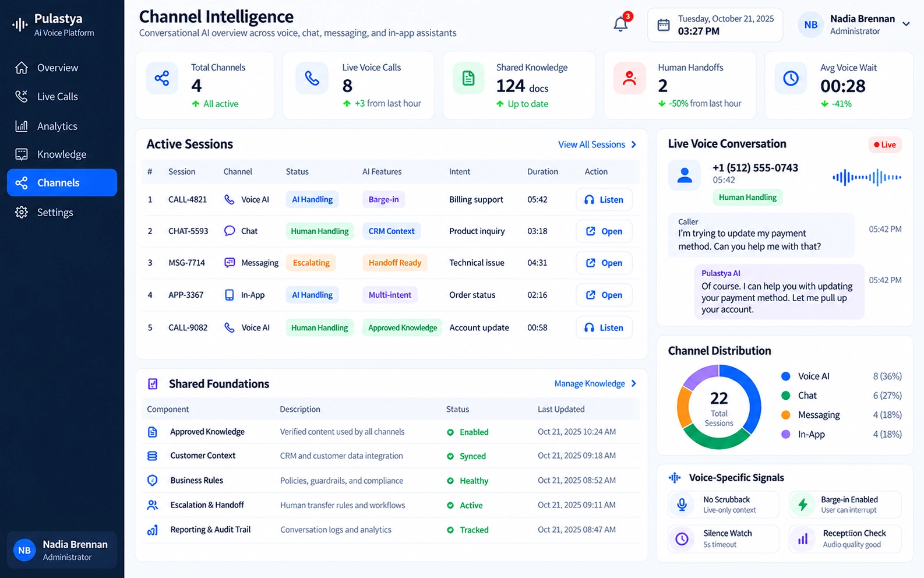Click the Silence Watch clock icon

click(682, 539)
